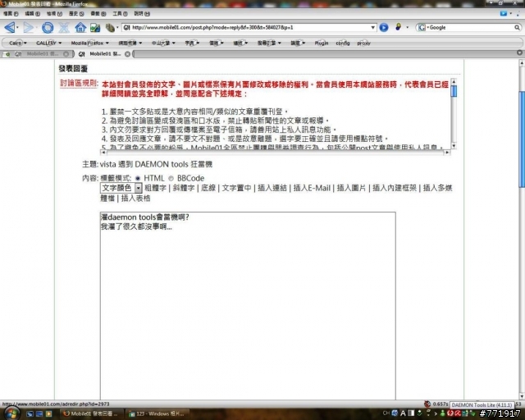The height and width of the screenshot is (420, 525).
Task: Click the red status bar icon near 0.657s
Action: click(427, 404)
